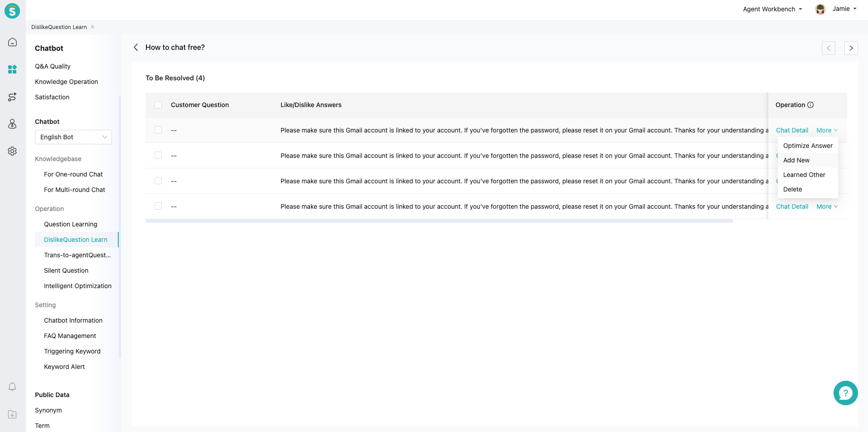Image resolution: width=868 pixels, height=432 pixels.
Task: Open the English Bot selector
Action: coord(73,137)
